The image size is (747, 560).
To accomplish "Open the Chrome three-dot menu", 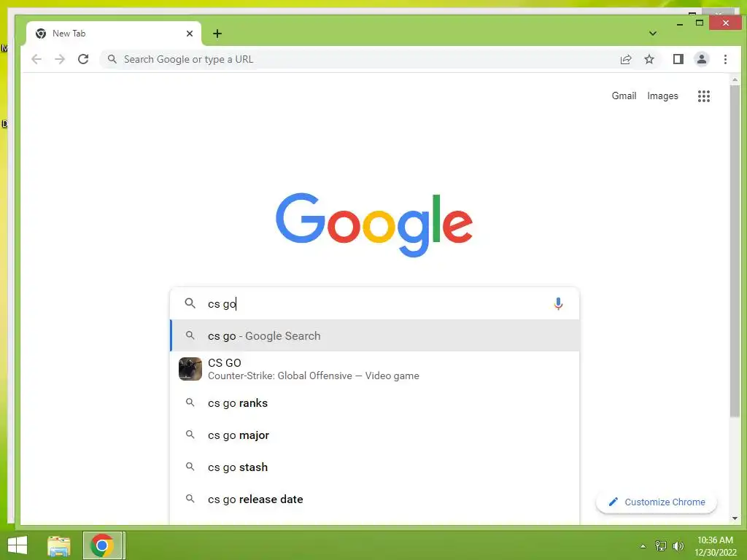I will click(x=725, y=59).
